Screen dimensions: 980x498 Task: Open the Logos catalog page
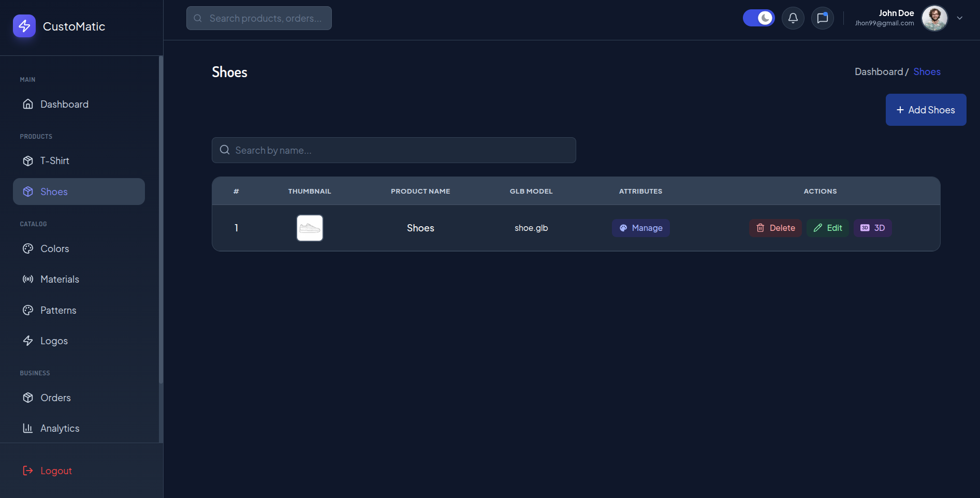pos(79,341)
